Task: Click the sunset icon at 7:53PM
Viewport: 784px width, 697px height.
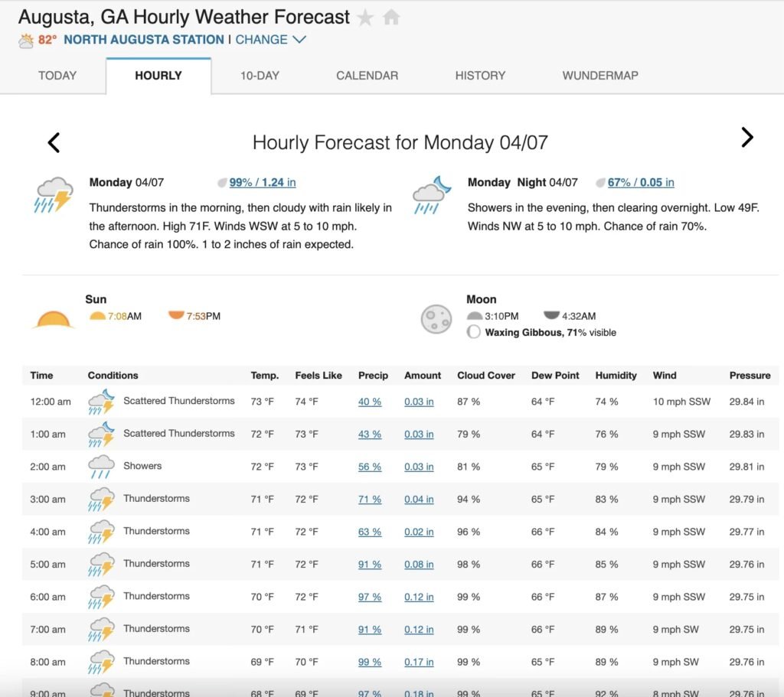Action: [176, 315]
